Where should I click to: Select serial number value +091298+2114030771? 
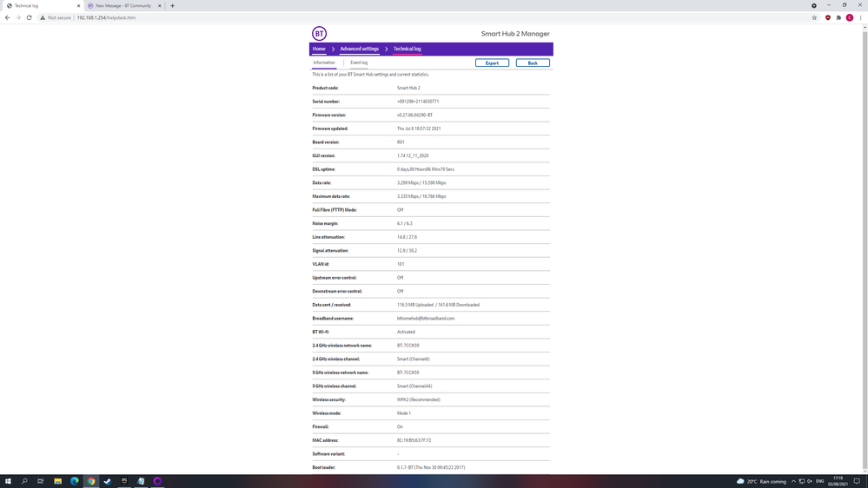tap(417, 102)
